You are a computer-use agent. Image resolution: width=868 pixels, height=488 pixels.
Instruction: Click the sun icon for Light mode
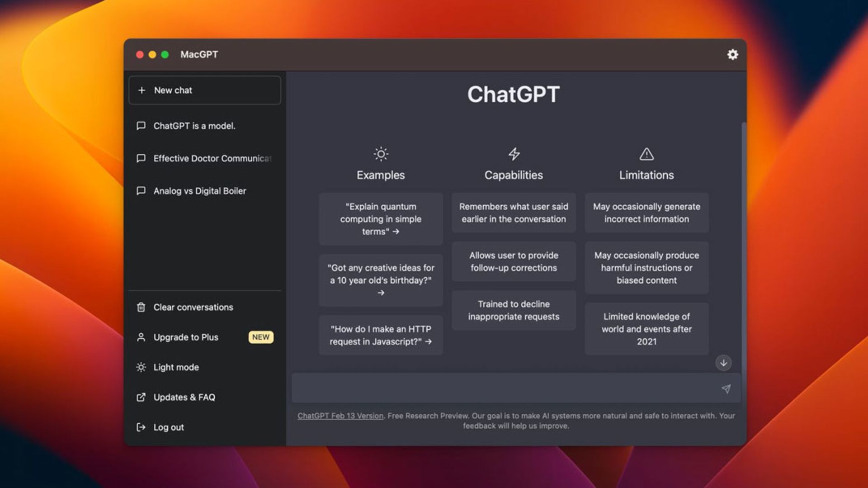coord(141,367)
